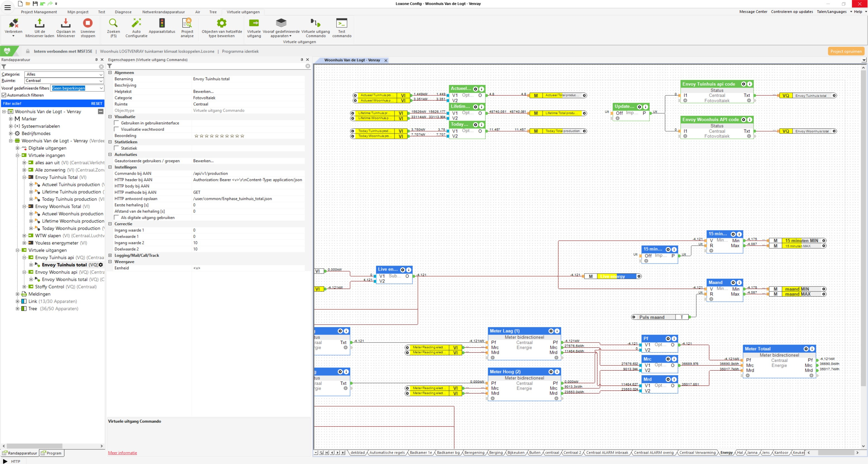The width and height of the screenshot is (868, 464).
Task: Expand Logging/Mail/Call/Track section
Action: pos(110,255)
